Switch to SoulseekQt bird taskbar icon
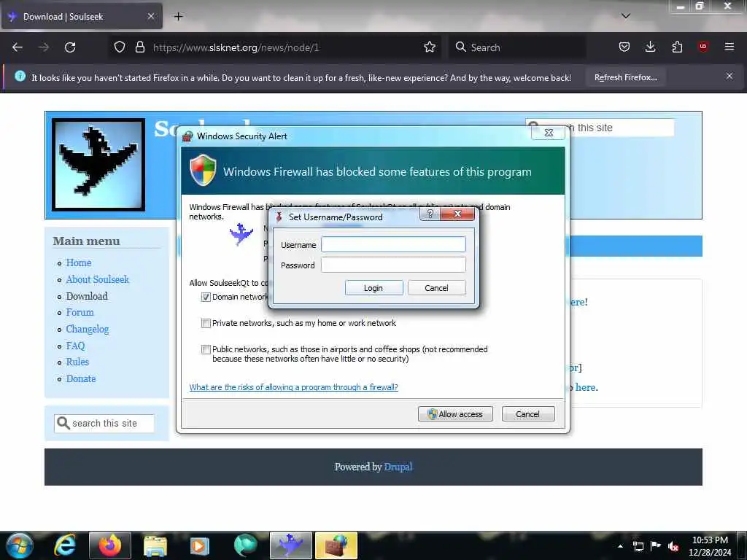 pyautogui.click(x=290, y=545)
